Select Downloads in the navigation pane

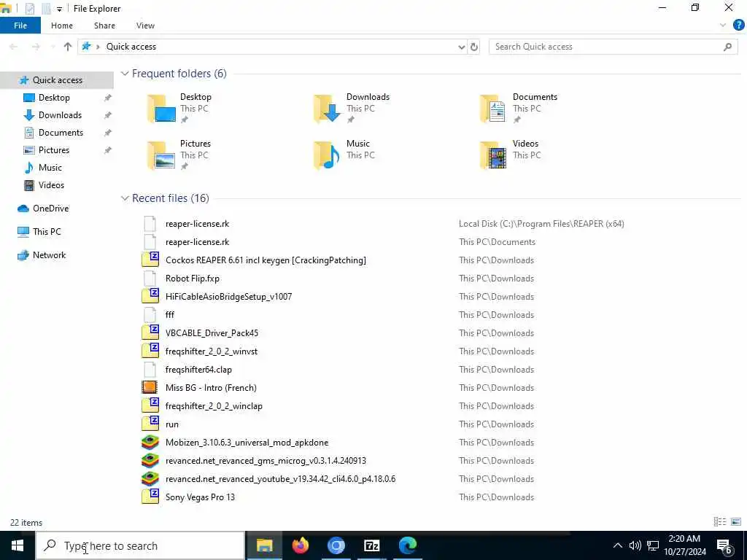pyautogui.click(x=60, y=115)
